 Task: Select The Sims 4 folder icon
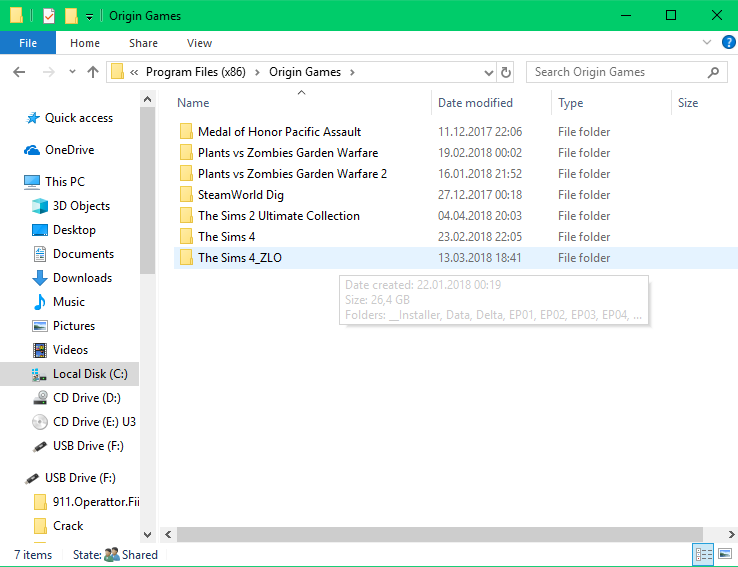point(186,237)
